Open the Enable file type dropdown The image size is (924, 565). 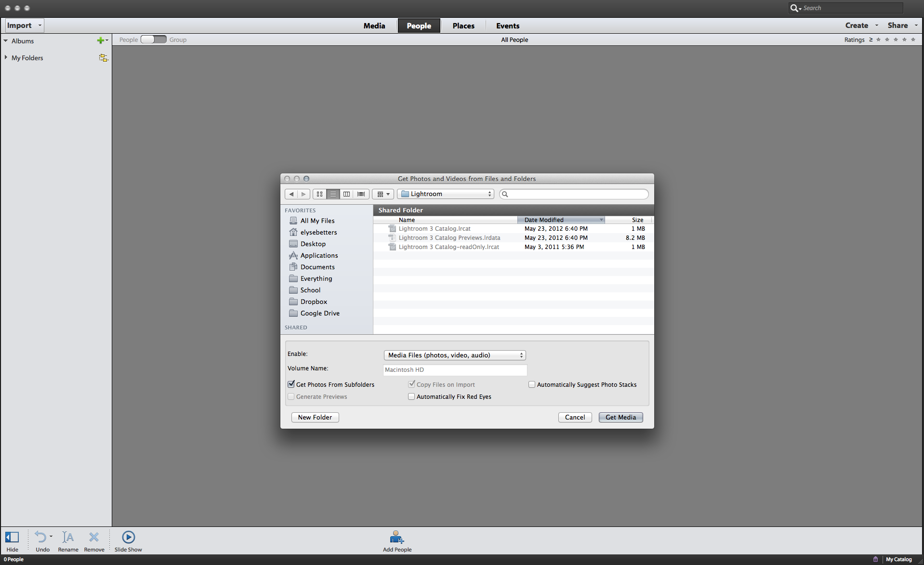(455, 355)
